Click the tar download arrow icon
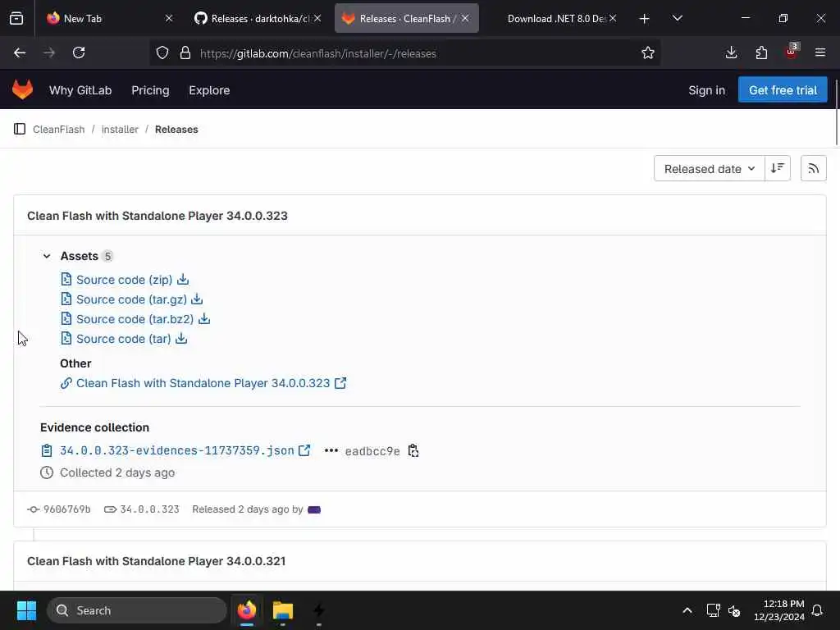Screen dimensions: 840x630 pyautogui.click(x=181, y=339)
